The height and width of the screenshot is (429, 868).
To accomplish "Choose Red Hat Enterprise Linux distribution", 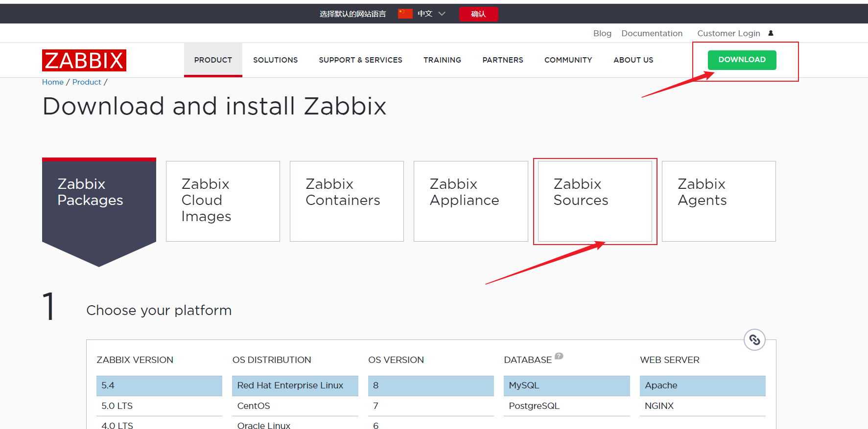I will 295,385.
